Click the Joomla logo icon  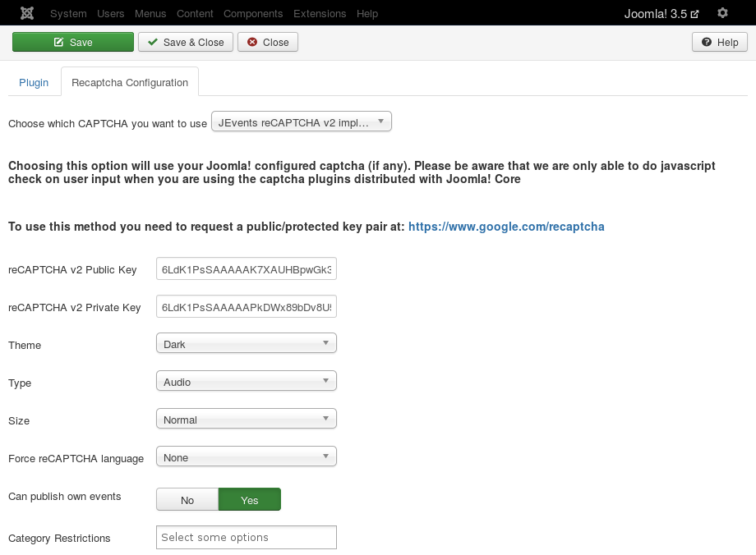pyautogui.click(x=27, y=13)
